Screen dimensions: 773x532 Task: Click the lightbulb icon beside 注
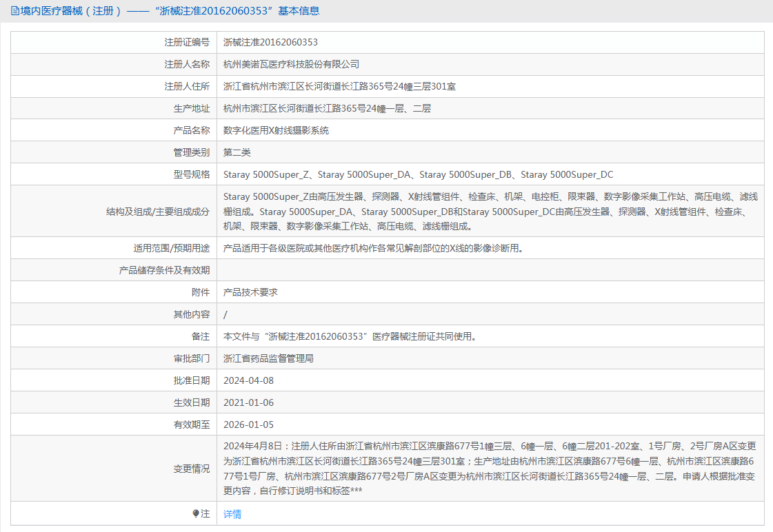coord(196,514)
